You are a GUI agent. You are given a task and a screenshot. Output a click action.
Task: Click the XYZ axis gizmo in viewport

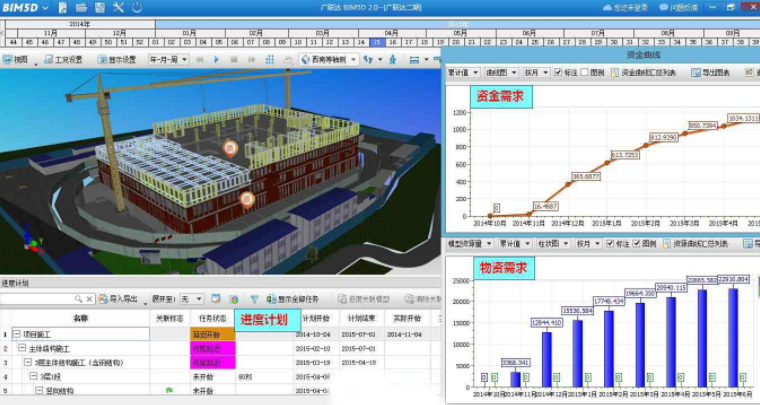[x=32, y=241]
